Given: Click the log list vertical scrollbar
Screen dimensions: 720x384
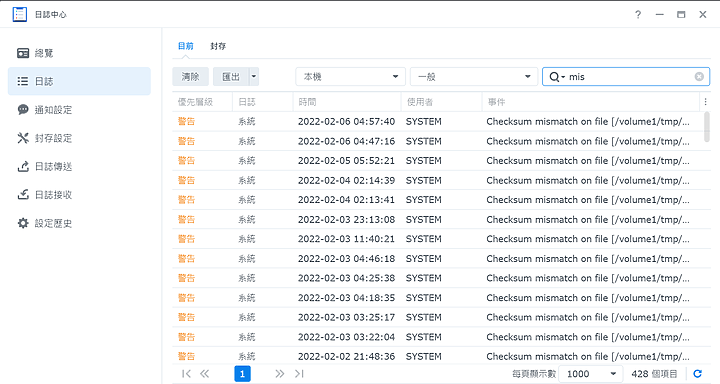Looking at the screenshot, I should pos(707,127).
